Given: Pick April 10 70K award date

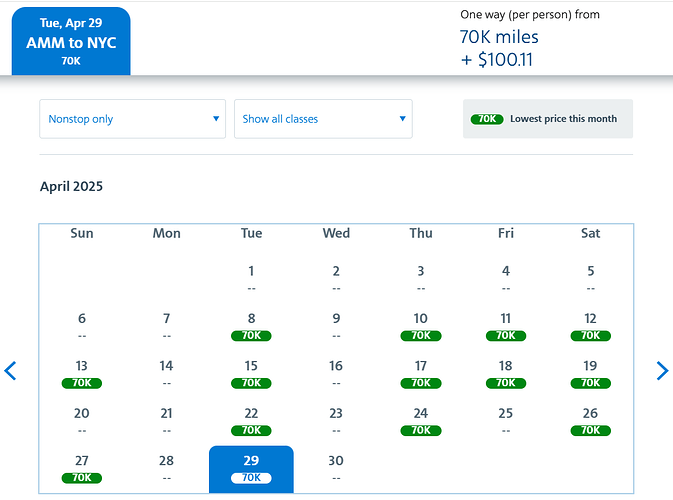Looking at the screenshot, I should pos(421,327).
